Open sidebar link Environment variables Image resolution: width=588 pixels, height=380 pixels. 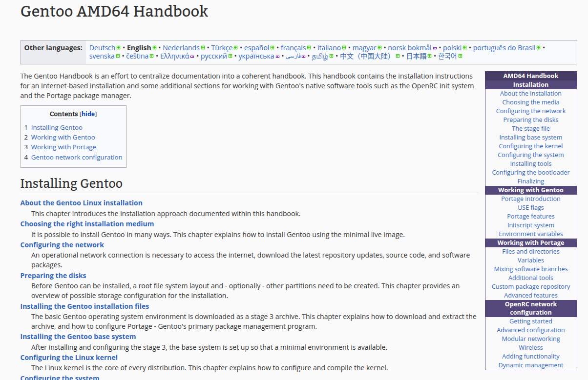pos(531,234)
